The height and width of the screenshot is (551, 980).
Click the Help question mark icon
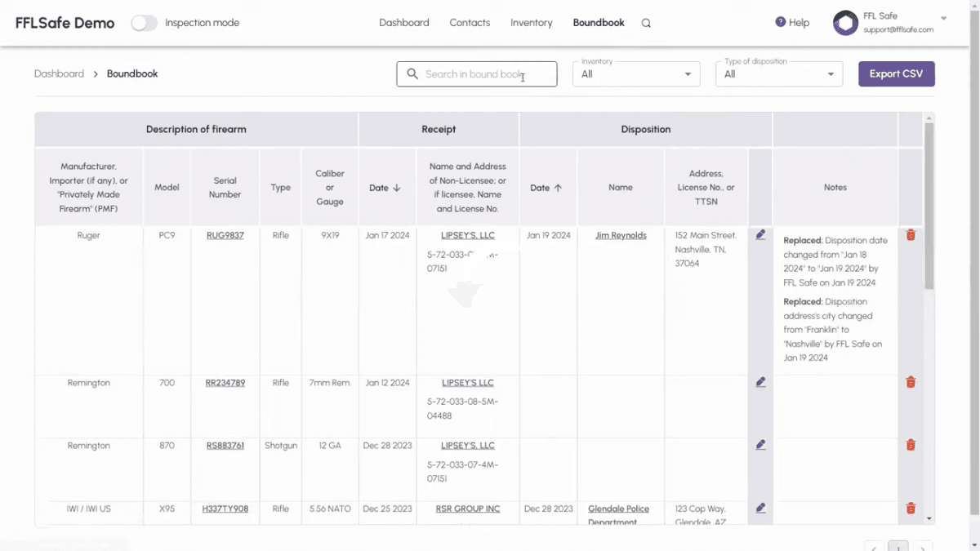coord(781,22)
